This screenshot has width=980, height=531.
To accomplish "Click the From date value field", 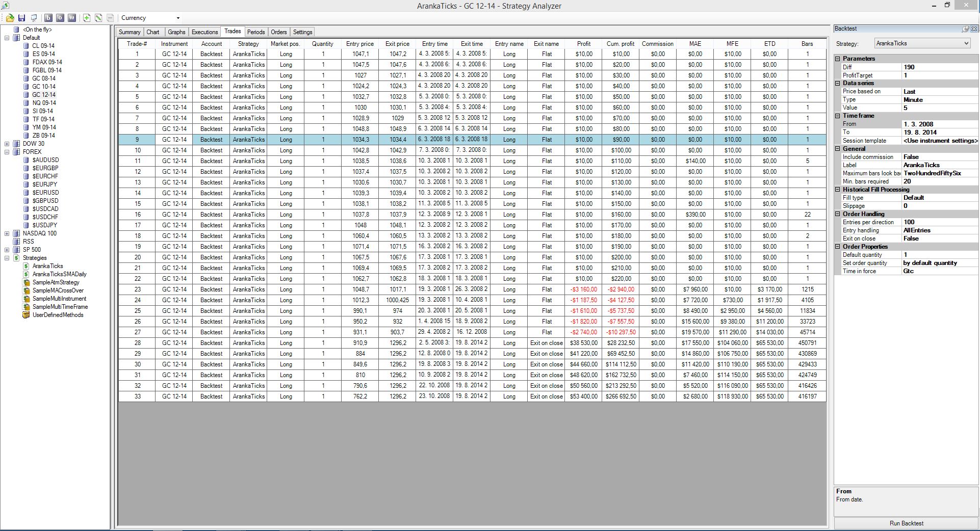I will coord(940,124).
